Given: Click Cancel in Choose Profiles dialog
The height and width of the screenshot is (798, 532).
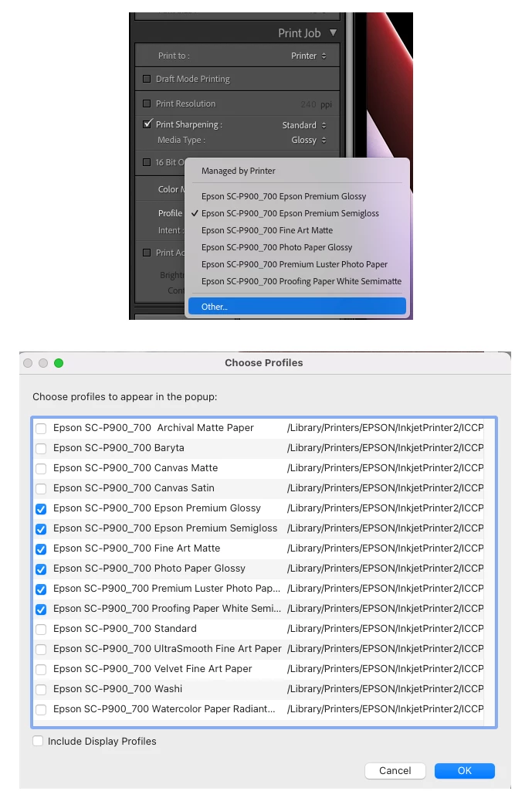Looking at the screenshot, I should click(x=395, y=770).
